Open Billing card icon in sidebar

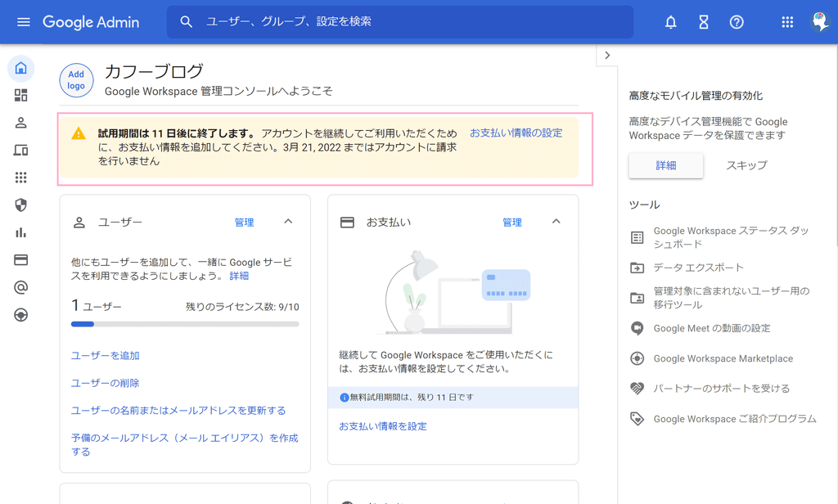pyautogui.click(x=20, y=259)
